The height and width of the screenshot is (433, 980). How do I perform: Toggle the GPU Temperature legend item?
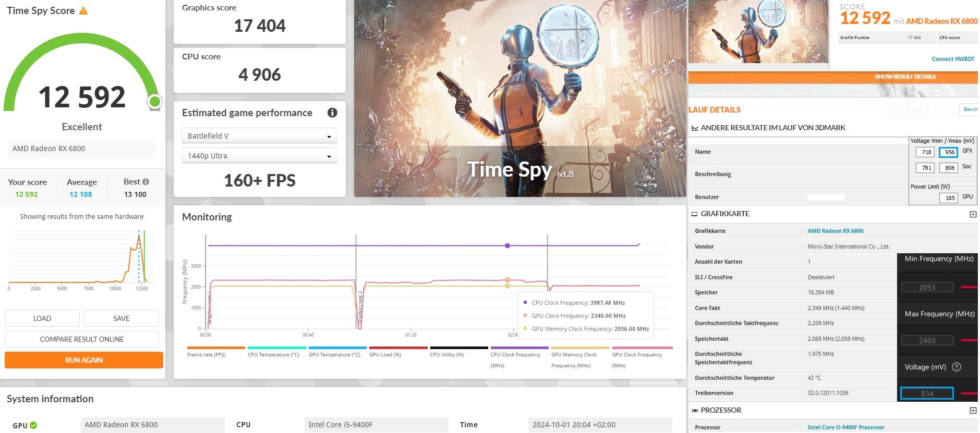337,352
